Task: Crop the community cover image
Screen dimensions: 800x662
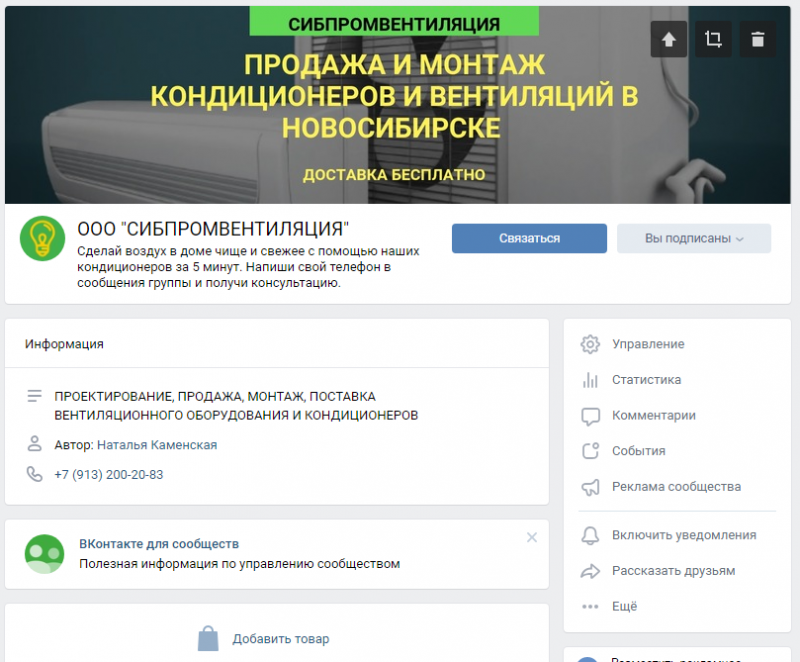Action: (713, 39)
